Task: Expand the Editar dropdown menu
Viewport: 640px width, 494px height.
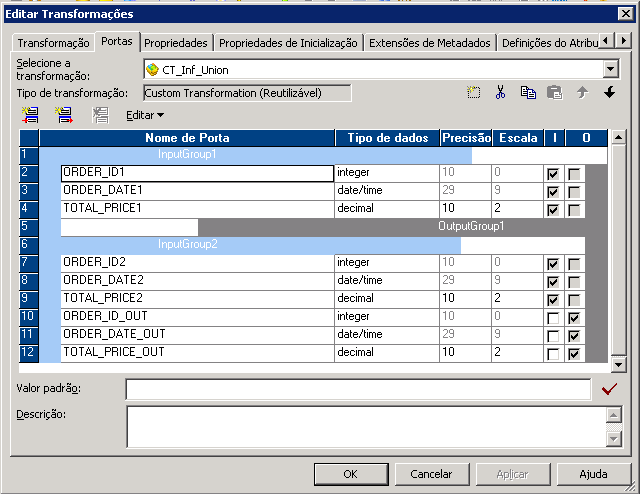Action: point(145,115)
